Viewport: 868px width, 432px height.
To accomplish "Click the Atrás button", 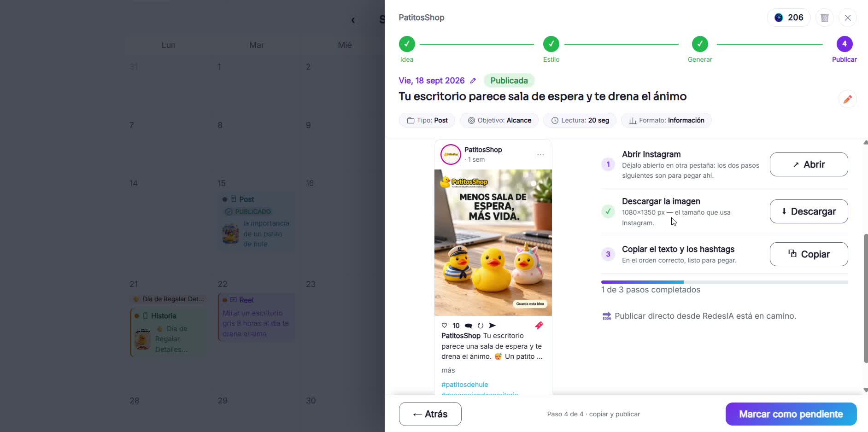I will [x=430, y=414].
